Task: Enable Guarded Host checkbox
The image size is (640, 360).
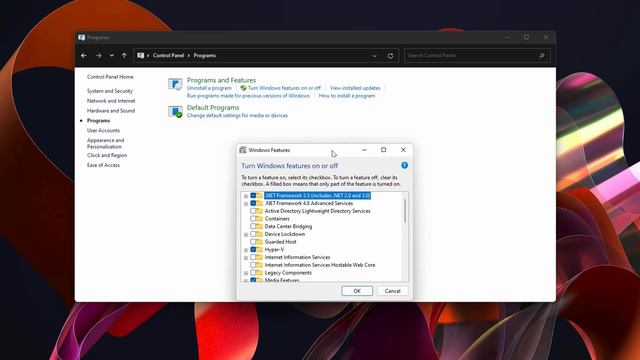Action: click(x=253, y=242)
